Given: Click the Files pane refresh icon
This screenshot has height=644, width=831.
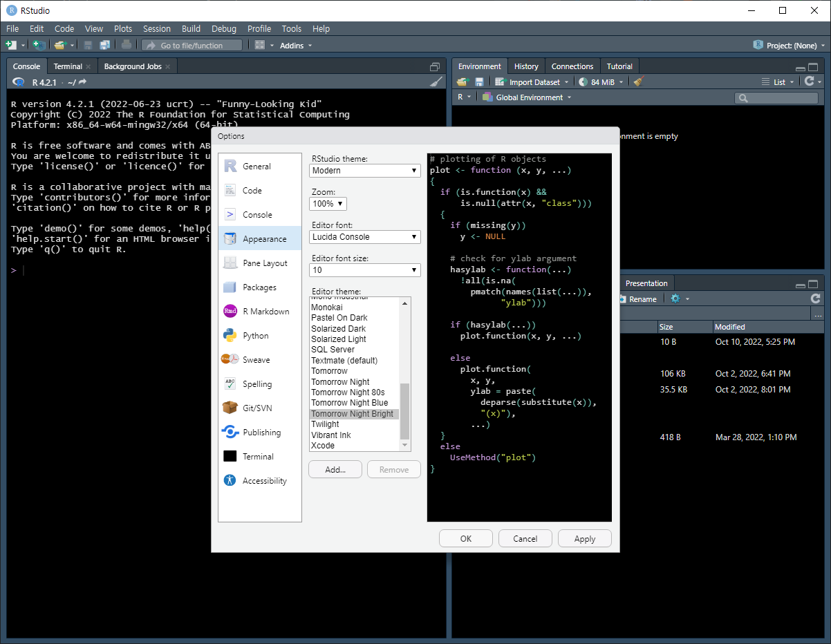Looking at the screenshot, I should [x=815, y=299].
